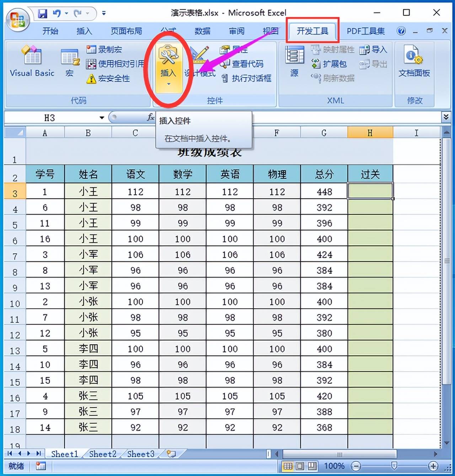Screen dimensions: 455x476
Task: Click the Save icon in quick access toolbar
Action: click(43, 13)
